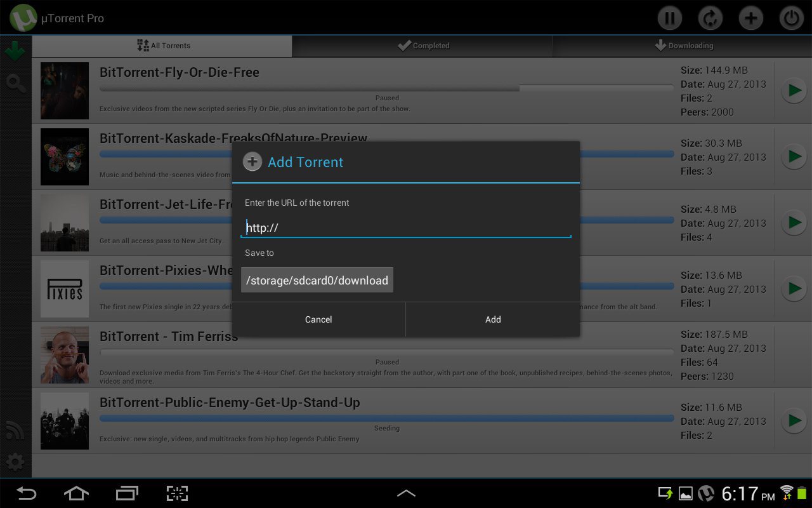
Task: Tap play button for Public-Enemy torrent
Action: coord(793,420)
